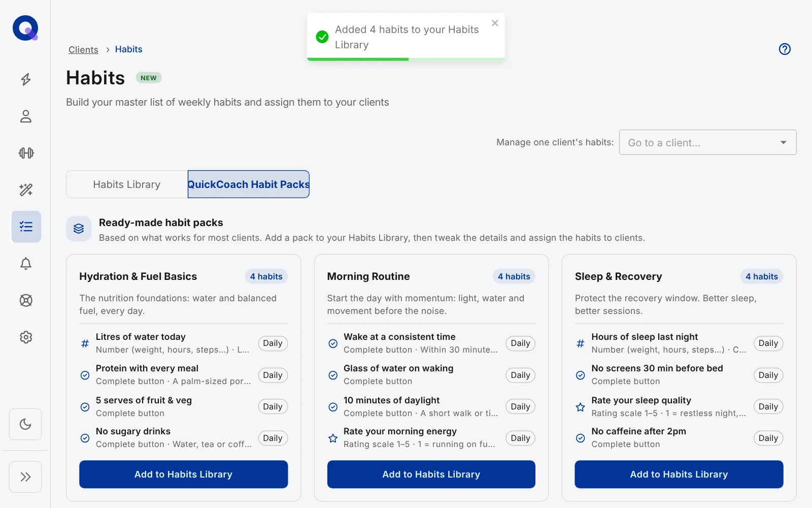Open the dumbbell exercises icon in sidebar
This screenshot has width=812, height=508.
pos(26,153)
